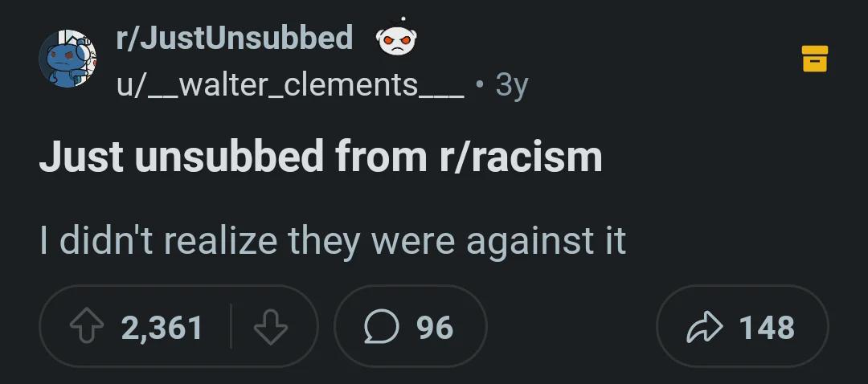Click the 96 comment count number
Viewport: 868px width, 384px height.
pyautogui.click(x=435, y=328)
